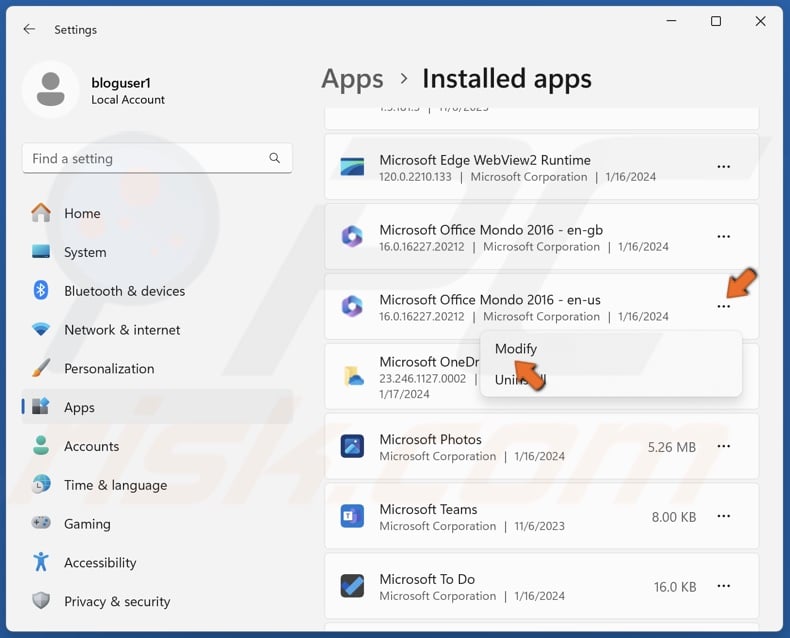790x638 pixels.
Task: Click the Apps sidebar icon
Action: pyautogui.click(x=41, y=406)
